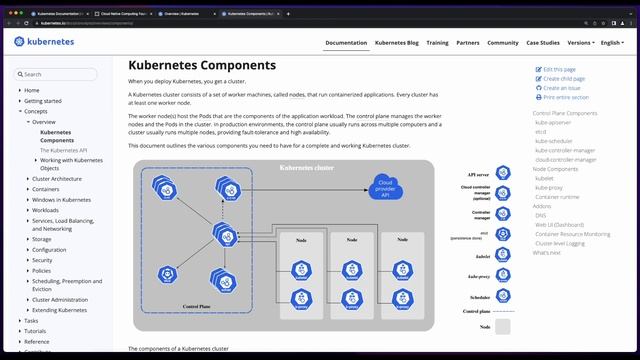Click the Edit this page pencil icon
This screenshot has height=360, width=640.
click(538, 69)
